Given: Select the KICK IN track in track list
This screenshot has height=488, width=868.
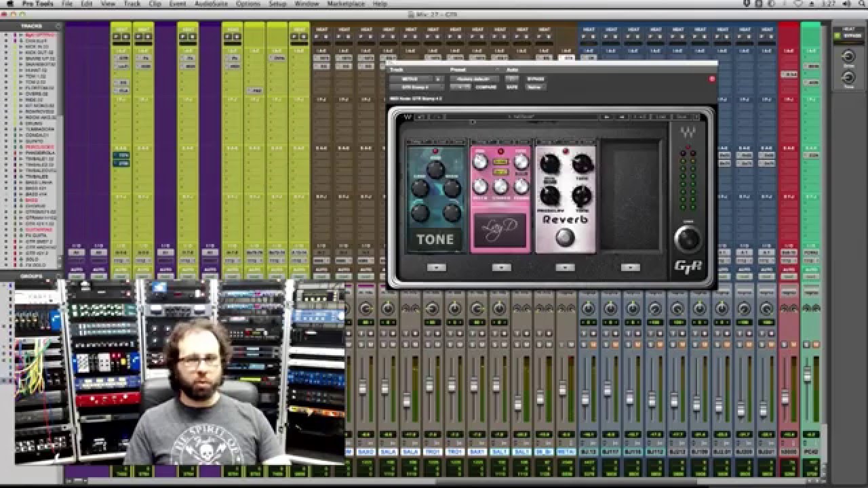Looking at the screenshot, I should (36, 45).
